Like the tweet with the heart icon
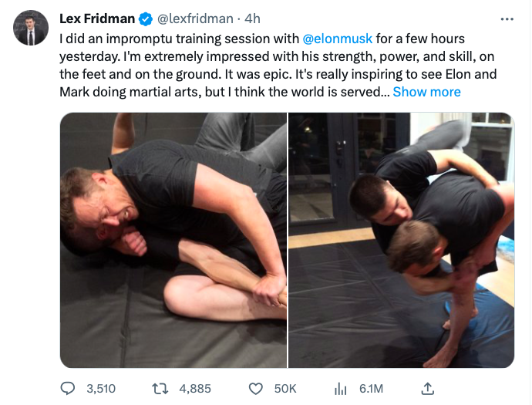Image resolution: width=532 pixels, height=405 pixels. click(256, 389)
